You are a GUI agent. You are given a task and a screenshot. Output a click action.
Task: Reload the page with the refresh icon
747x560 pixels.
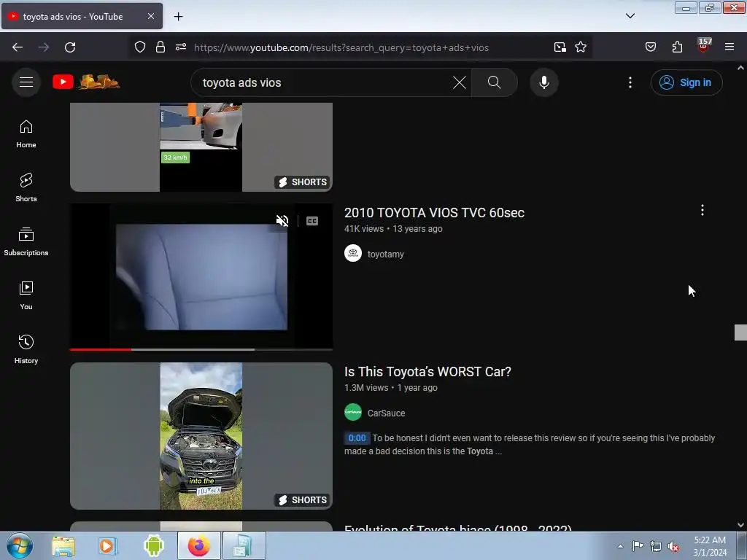pos(70,47)
